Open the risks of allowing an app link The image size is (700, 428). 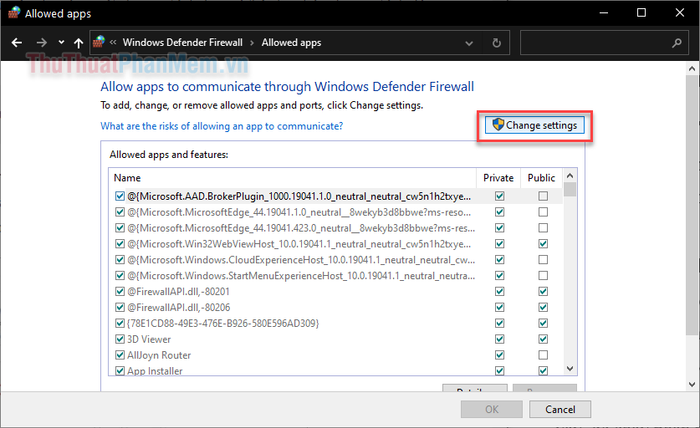[221, 126]
